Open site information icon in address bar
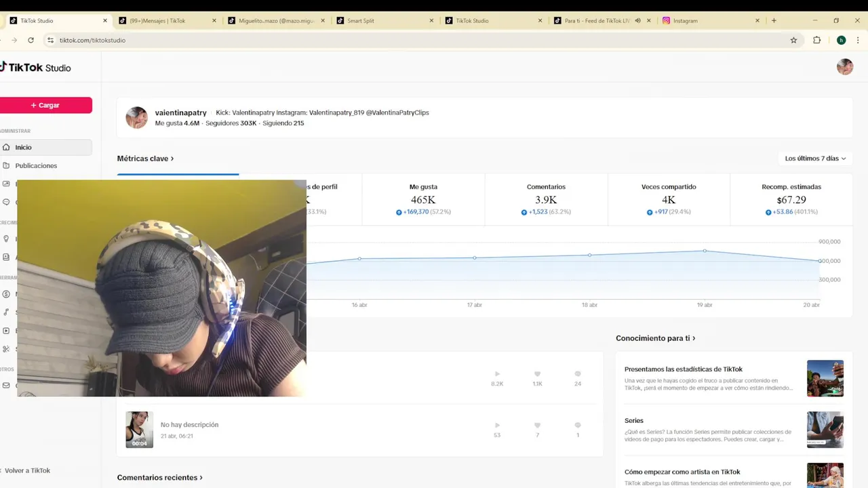 (x=50, y=40)
